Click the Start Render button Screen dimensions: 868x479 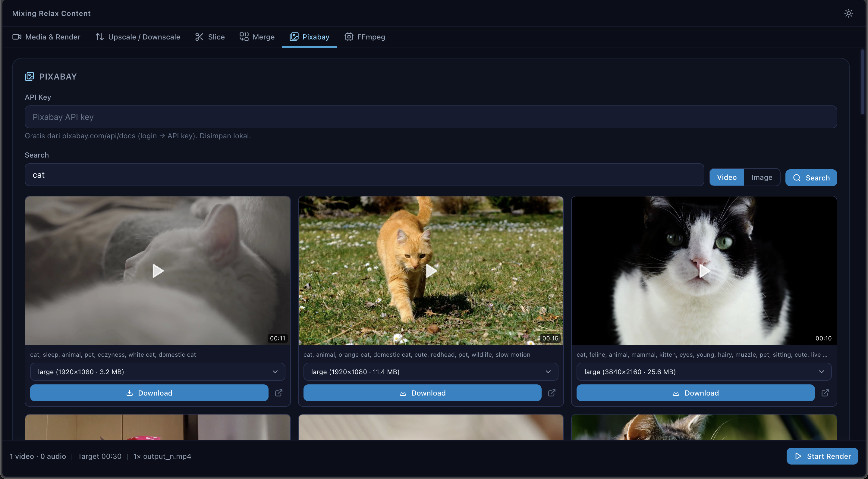tap(822, 456)
